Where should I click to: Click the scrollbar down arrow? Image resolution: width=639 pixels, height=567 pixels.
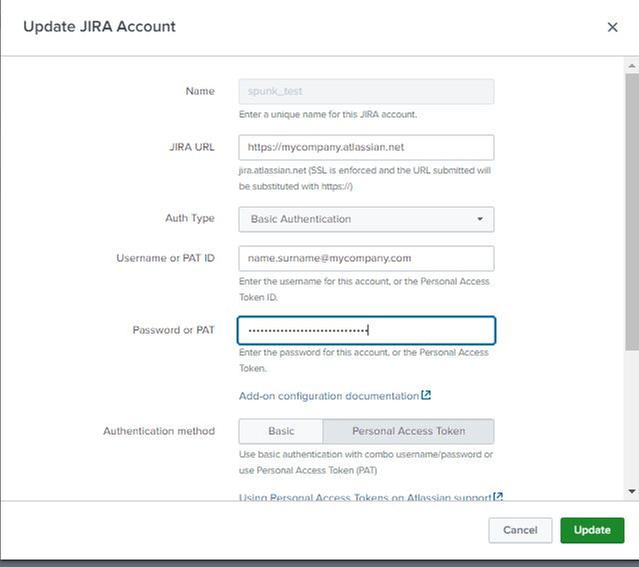click(632, 492)
